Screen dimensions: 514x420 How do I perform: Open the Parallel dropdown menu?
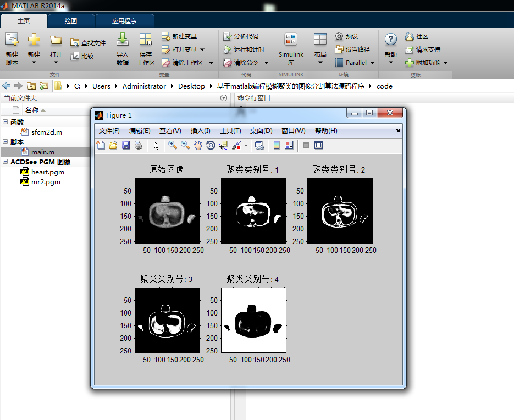point(372,63)
